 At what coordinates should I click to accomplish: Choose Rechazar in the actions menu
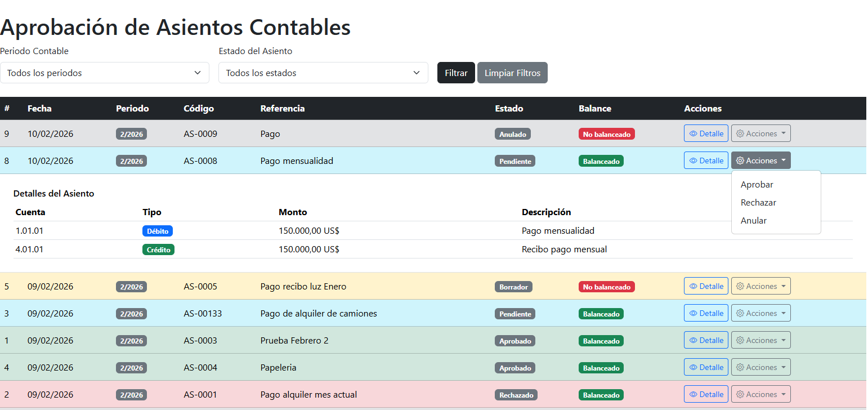pos(758,203)
